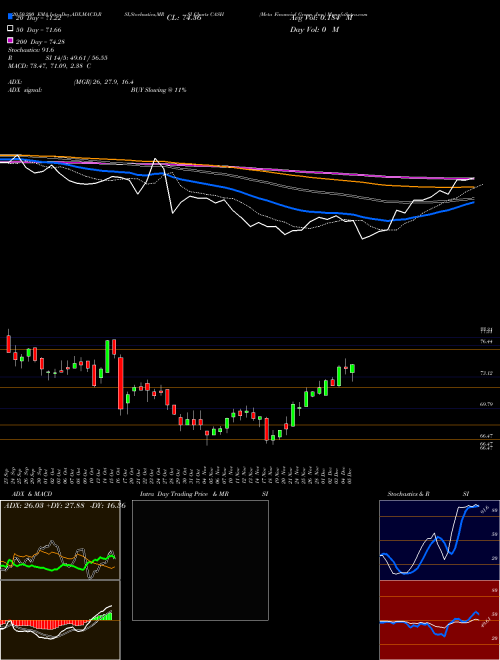
Task: Click the 'Intra Day Trading Price & MR' title
Action: pos(184,494)
